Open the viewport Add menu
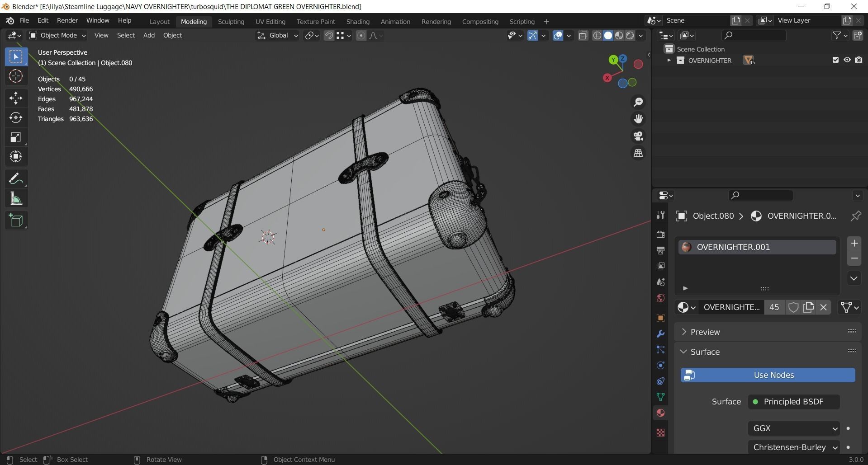The height and width of the screenshot is (465, 868). click(x=149, y=35)
